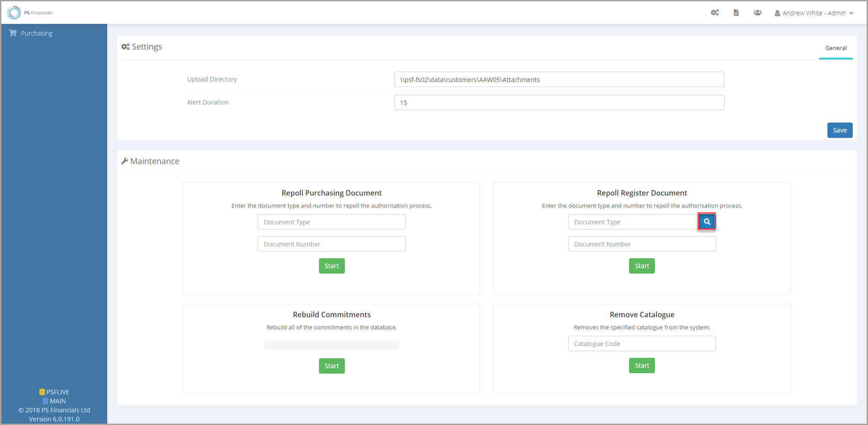Open the settings gears icon in header
Screen dimensions: 868x425
(715, 13)
